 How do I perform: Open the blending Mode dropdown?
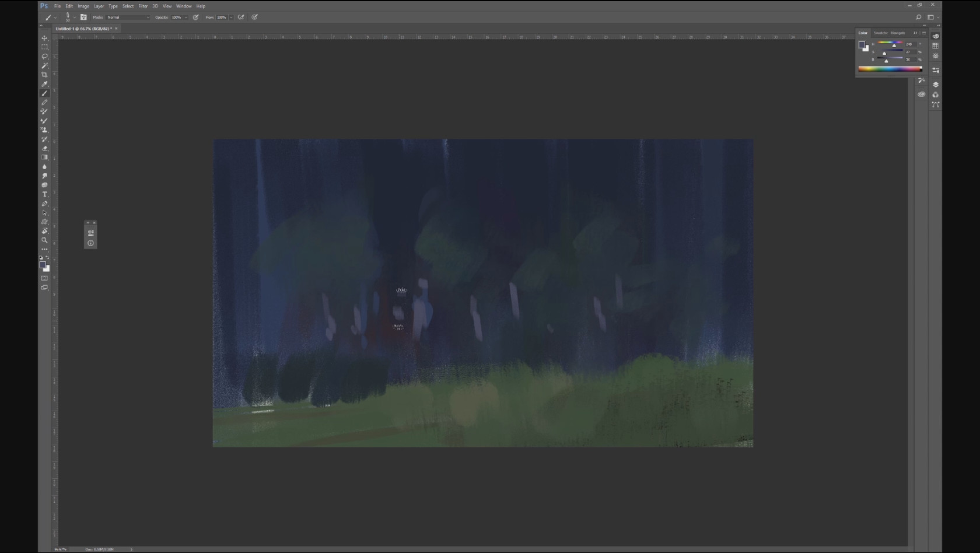pos(128,17)
